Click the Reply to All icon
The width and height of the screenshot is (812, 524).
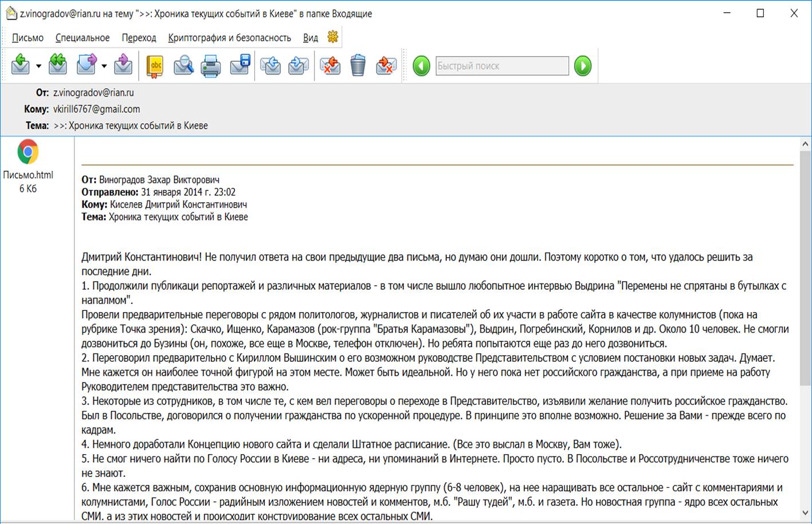[57, 65]
